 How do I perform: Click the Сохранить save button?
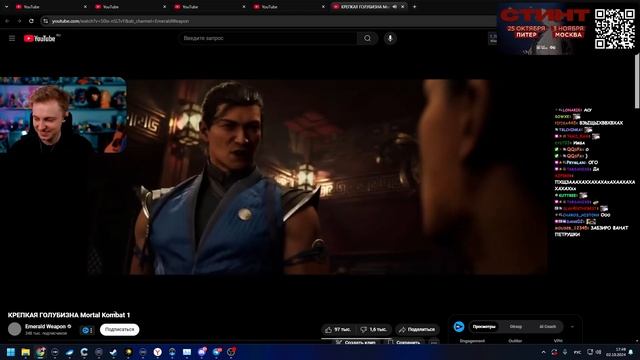pos(404,342)
